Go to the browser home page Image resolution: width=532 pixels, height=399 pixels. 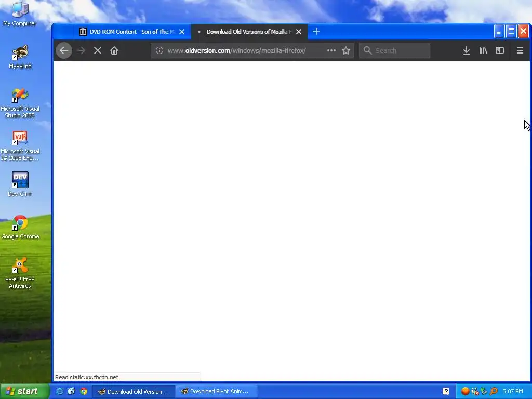point(114,50)
